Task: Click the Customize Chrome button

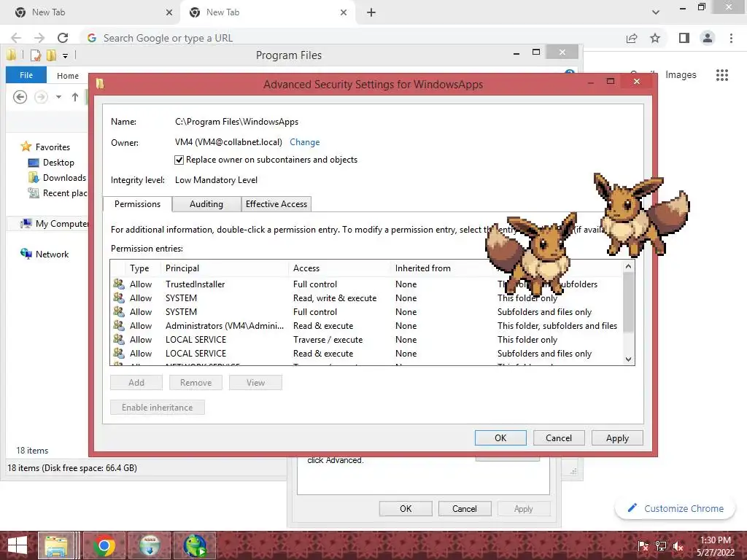Action: tap(675, 508)
